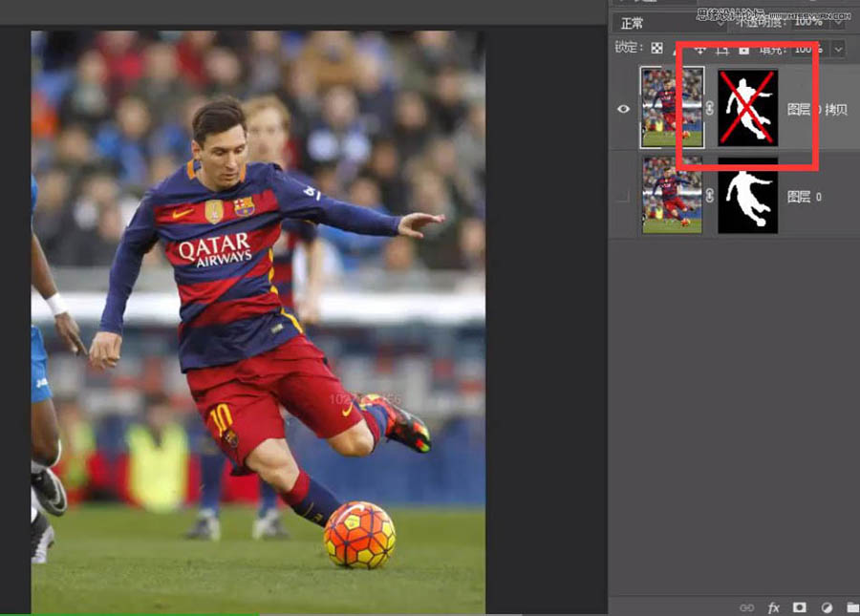Click the fill value field
860x616 pixels.
809,50
